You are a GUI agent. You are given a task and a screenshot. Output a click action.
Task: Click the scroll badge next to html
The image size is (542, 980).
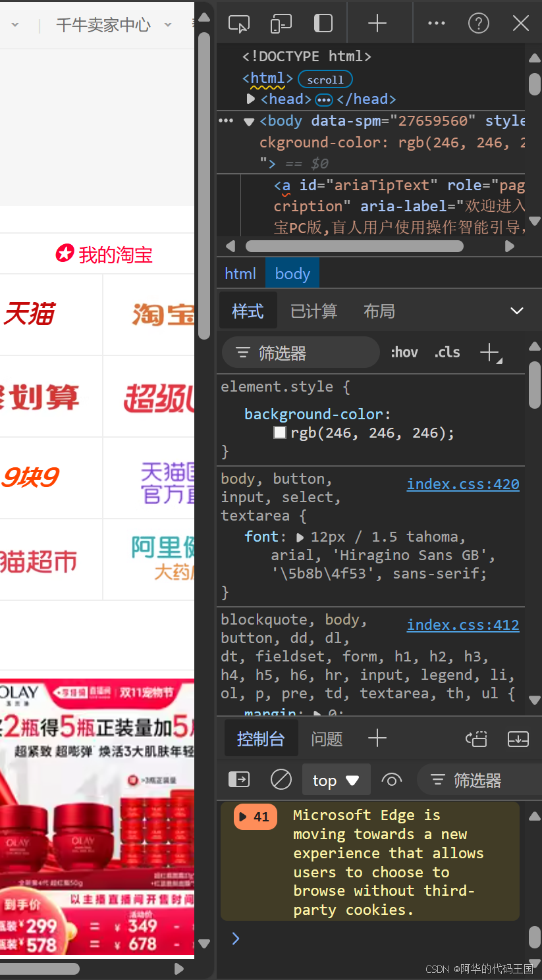pos(325,80)
